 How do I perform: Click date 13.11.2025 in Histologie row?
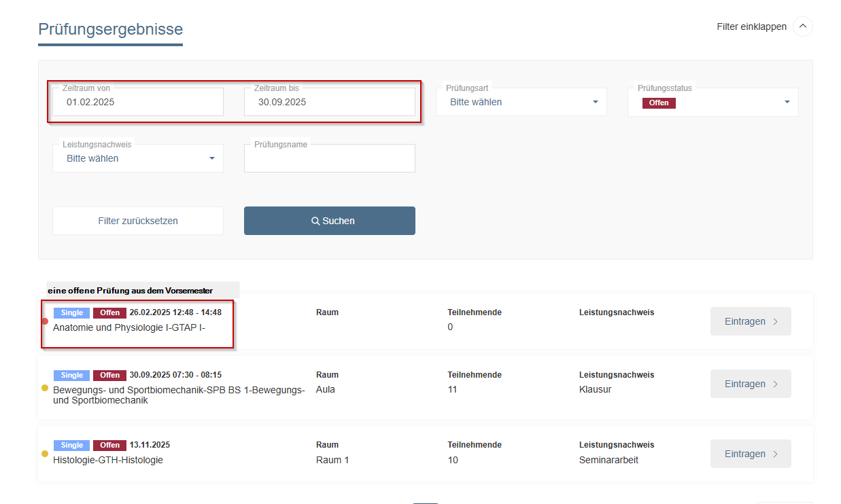click(x=150, y=445)
